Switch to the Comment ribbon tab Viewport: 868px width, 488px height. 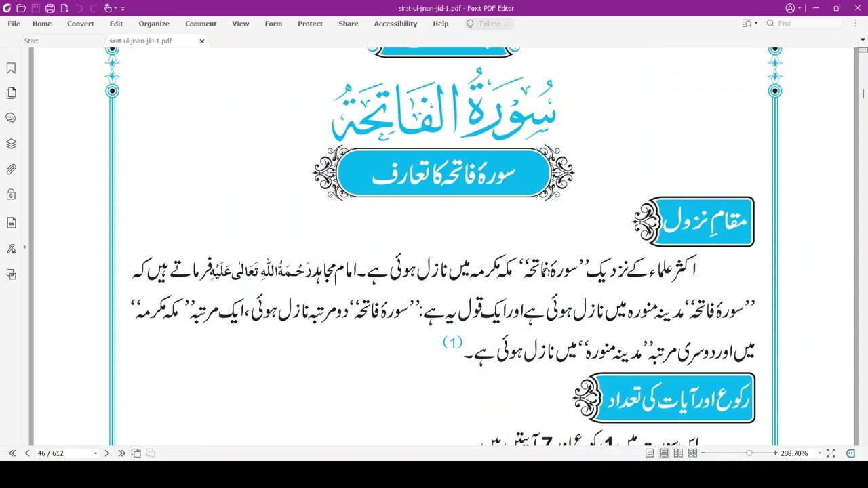[201, 24]
